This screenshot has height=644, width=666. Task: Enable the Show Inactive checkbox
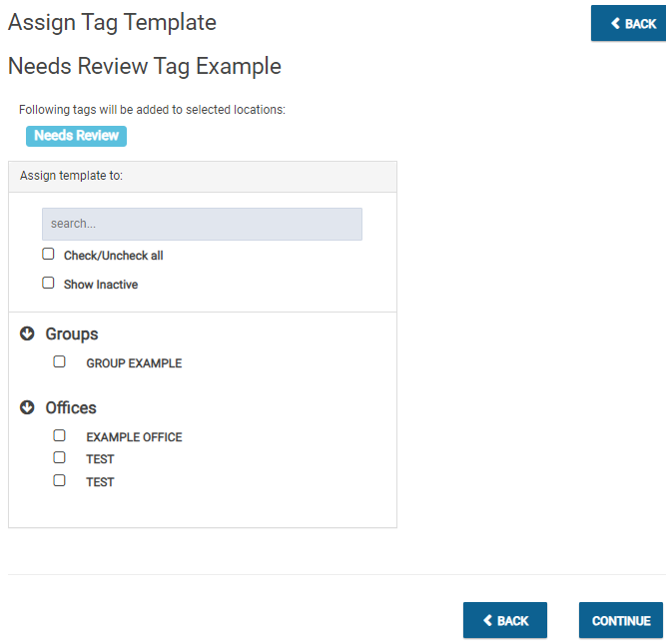click(48, 283)
